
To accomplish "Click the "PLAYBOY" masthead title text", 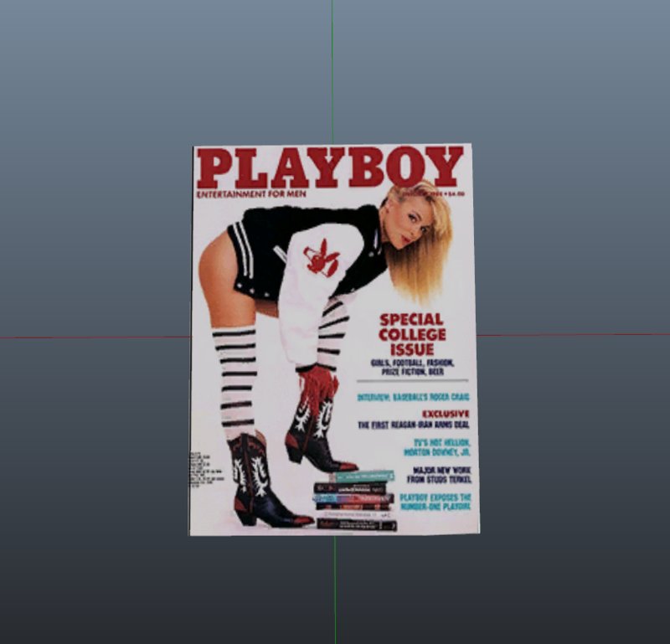I will [330, 167].
